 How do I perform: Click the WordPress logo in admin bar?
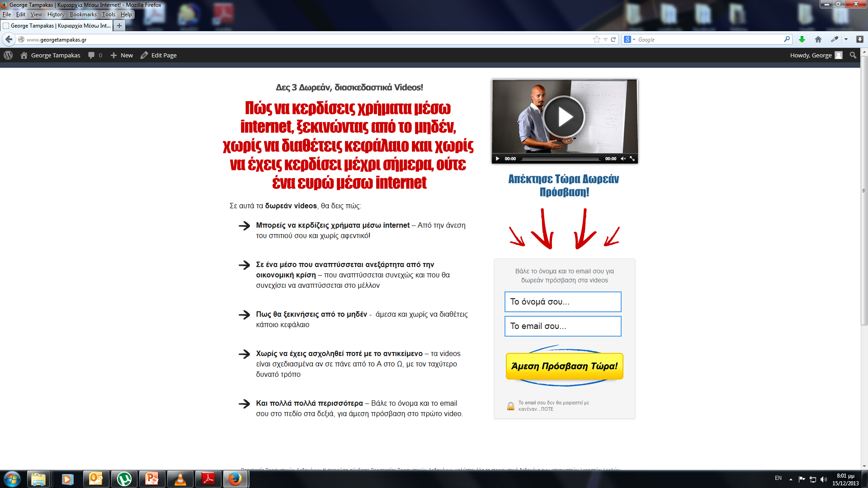(x=8, y=55)
